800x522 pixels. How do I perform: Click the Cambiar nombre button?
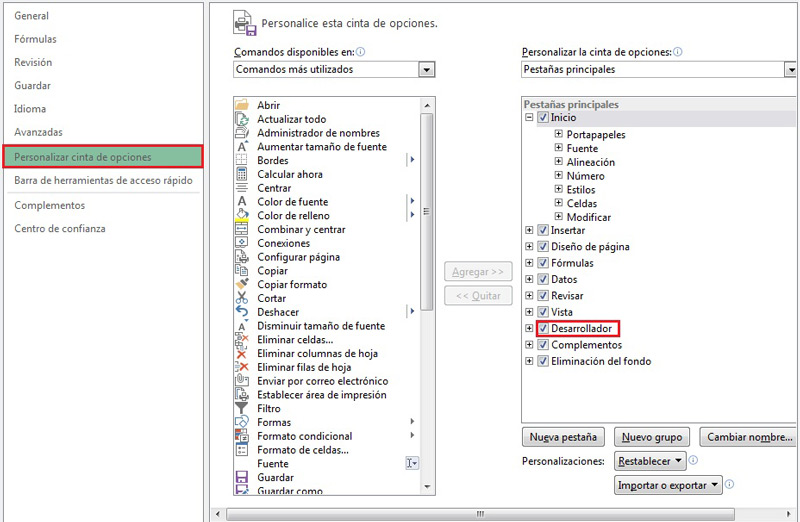point(748,437)
